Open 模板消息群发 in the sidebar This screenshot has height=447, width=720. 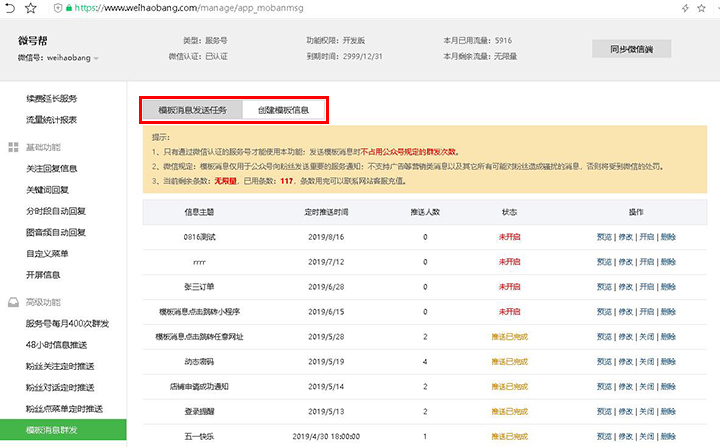pos(63,430)
